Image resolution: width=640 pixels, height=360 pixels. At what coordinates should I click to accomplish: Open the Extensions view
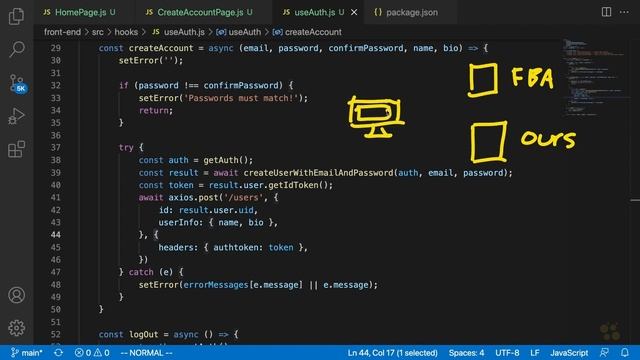16,149
